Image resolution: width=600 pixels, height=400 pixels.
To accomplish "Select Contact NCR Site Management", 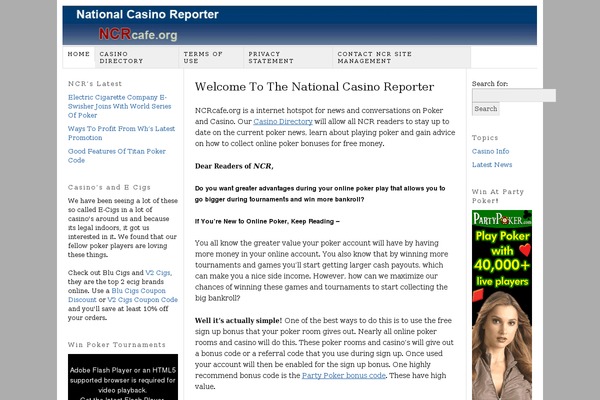I will (402, 57).
